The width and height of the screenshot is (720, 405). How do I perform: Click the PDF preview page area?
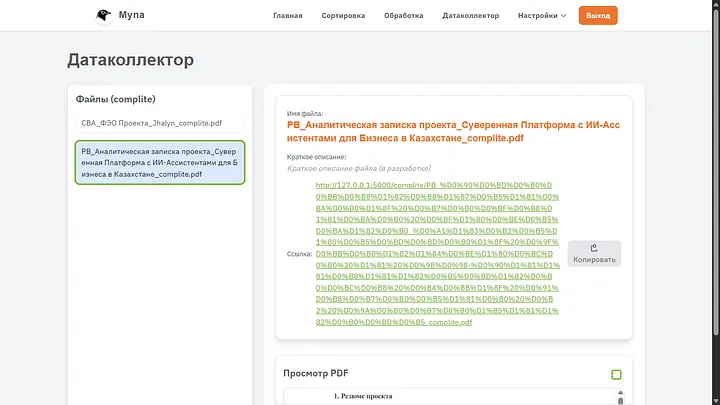tap(454, 397)
